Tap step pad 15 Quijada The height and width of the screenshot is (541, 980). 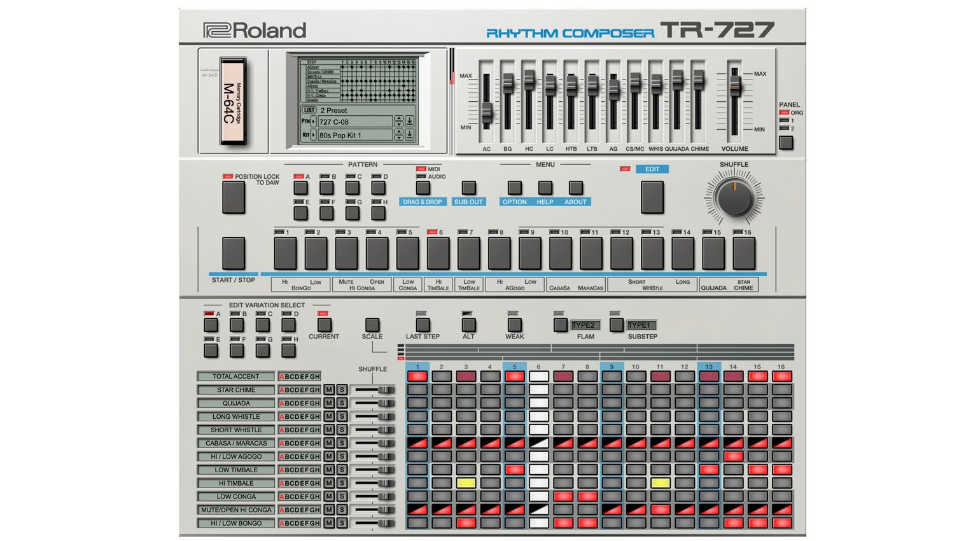pos(713,253)
